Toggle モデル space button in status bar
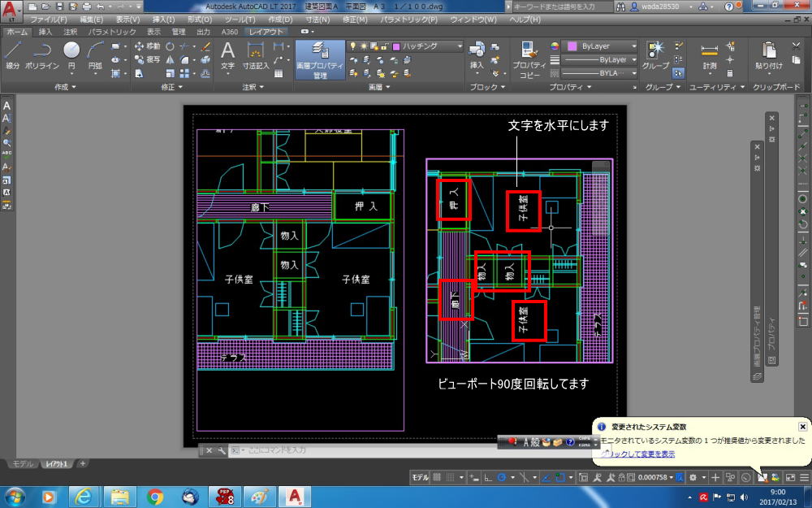This screenshot has height=508, width=812. [x=420, y=477]
